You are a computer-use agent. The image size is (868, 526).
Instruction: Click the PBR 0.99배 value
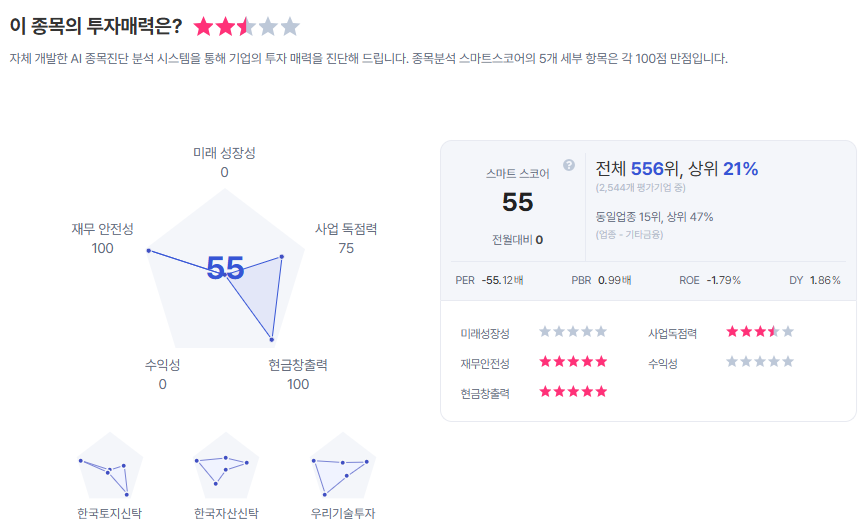click(x=614, y=280)
